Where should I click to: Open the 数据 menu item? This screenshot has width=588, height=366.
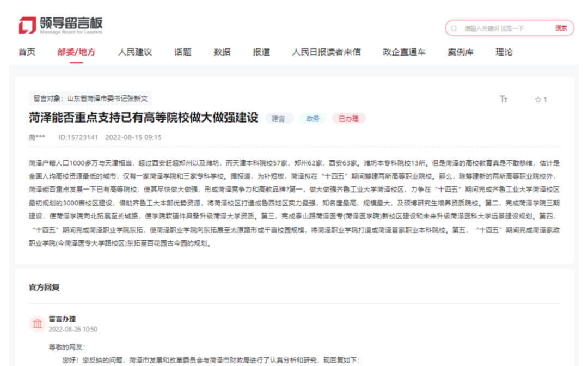(222, 52)
